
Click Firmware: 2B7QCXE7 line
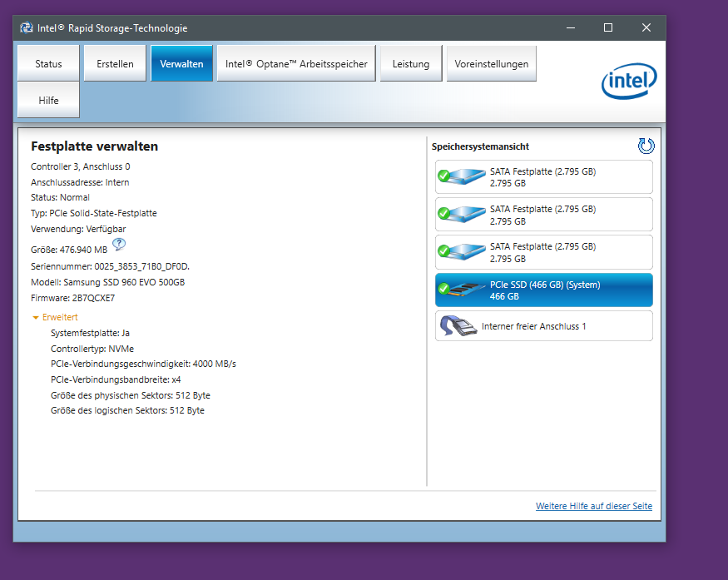[72, 298]
